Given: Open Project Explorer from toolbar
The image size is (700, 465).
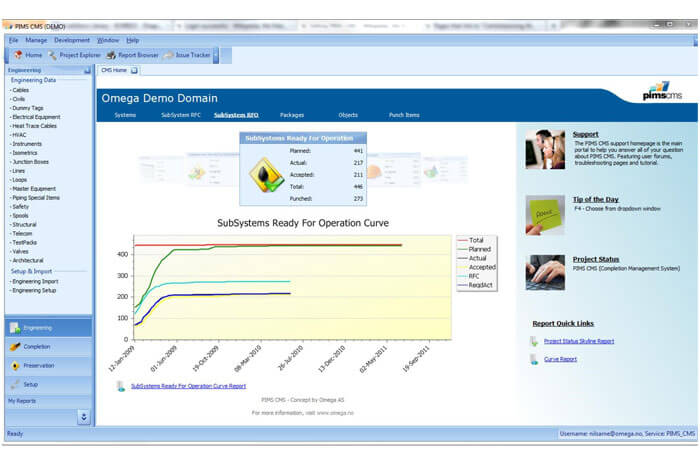Looking at the screenshot, I should tap(75, 55).
